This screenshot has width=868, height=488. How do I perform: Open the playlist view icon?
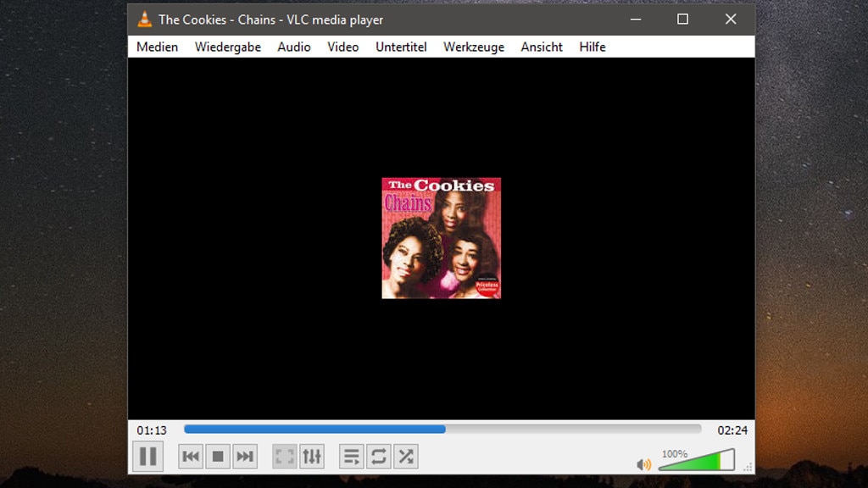click(x=351, y=456)
